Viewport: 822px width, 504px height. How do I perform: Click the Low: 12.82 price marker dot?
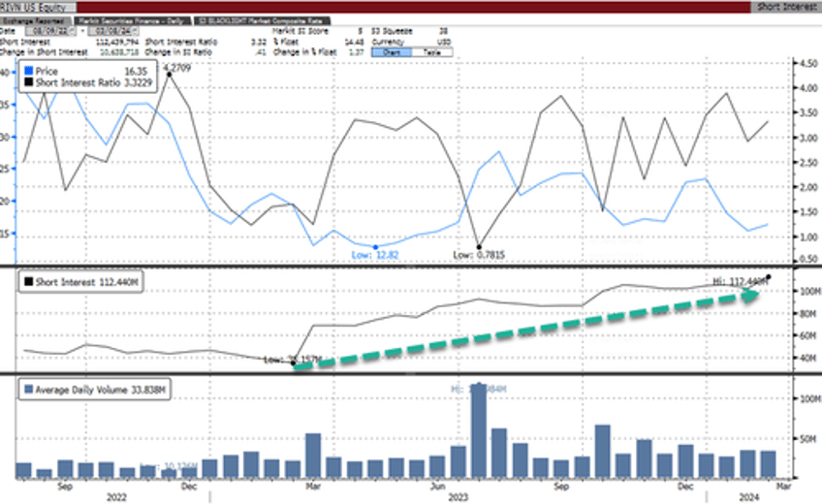coord(375,247)
